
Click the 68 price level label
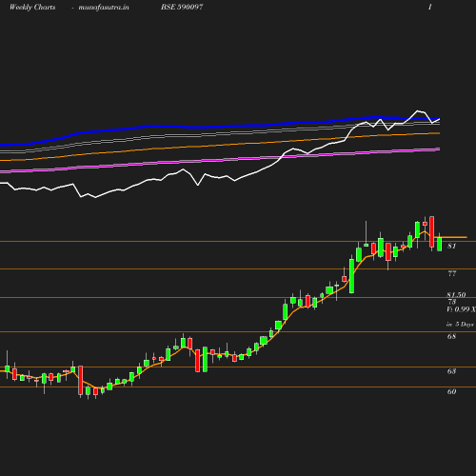pos(451,336)
